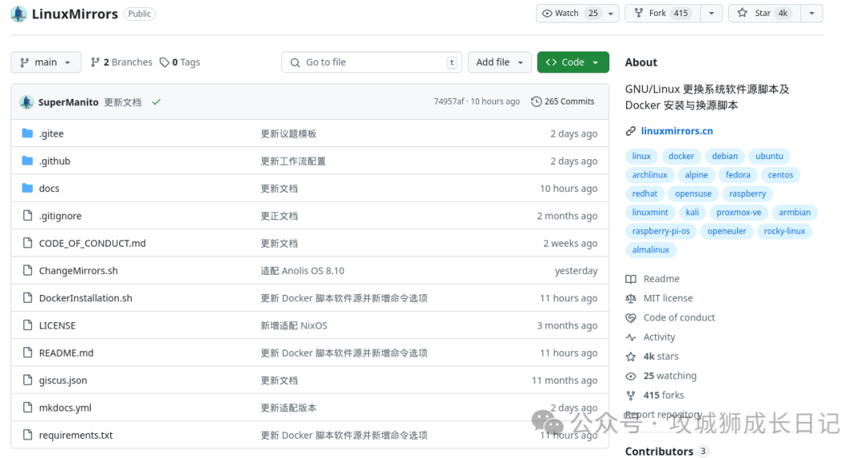This screenshot has height=458, width=868.
Task: Click the link icon beside linuxmirrors.cn
Action: click(x=631, y=131)
